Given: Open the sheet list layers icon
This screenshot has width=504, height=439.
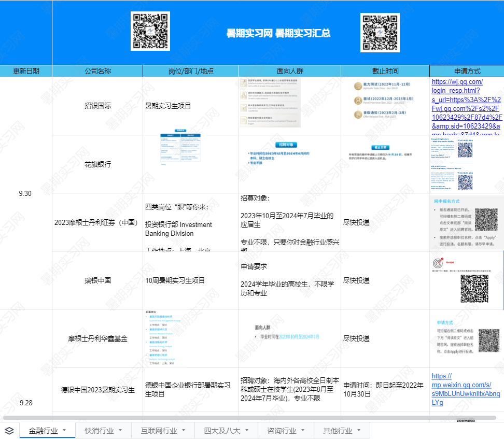Looking at the screenshot, I should (9, 431).
